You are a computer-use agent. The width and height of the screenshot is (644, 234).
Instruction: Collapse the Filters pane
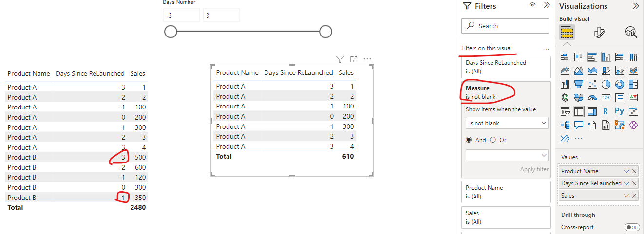click(547, 5)
